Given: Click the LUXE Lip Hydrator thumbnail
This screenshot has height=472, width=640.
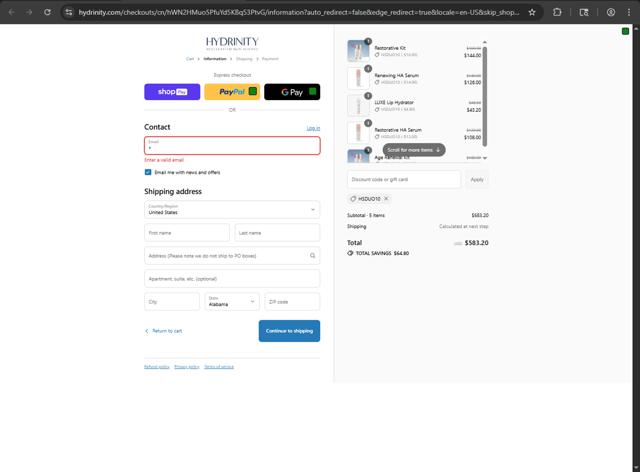Looking at the screenshot, I should (358, 105).
